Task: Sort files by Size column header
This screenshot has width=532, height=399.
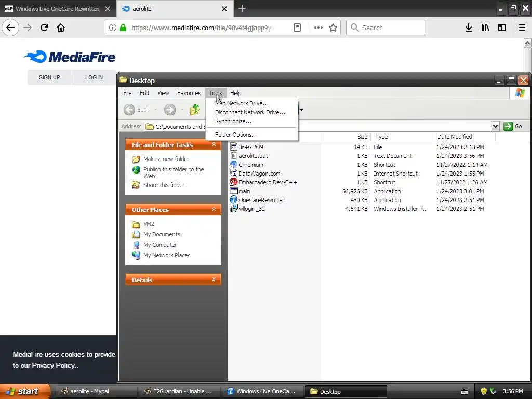Action: coord(345,137)
